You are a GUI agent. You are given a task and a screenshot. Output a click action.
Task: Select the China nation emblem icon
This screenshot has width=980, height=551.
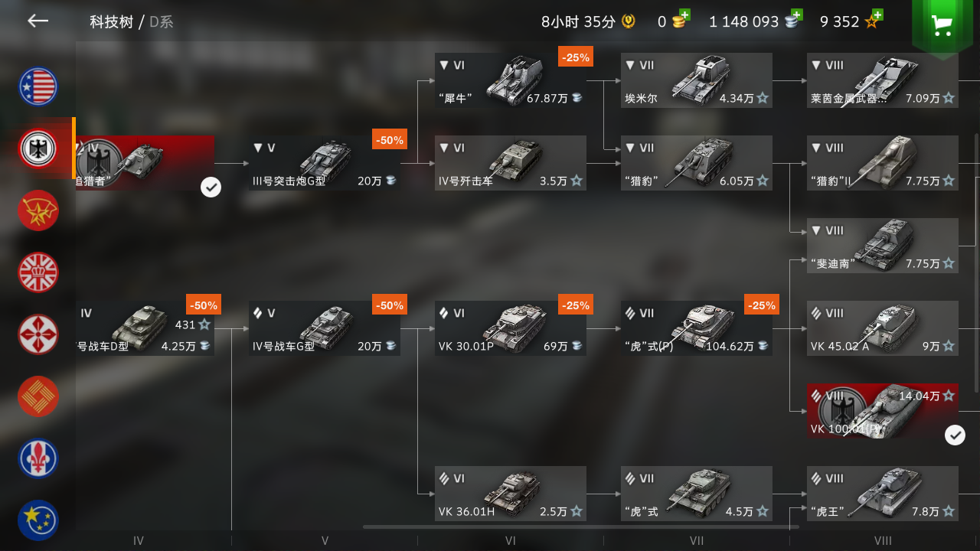click(x=38, y=396)
